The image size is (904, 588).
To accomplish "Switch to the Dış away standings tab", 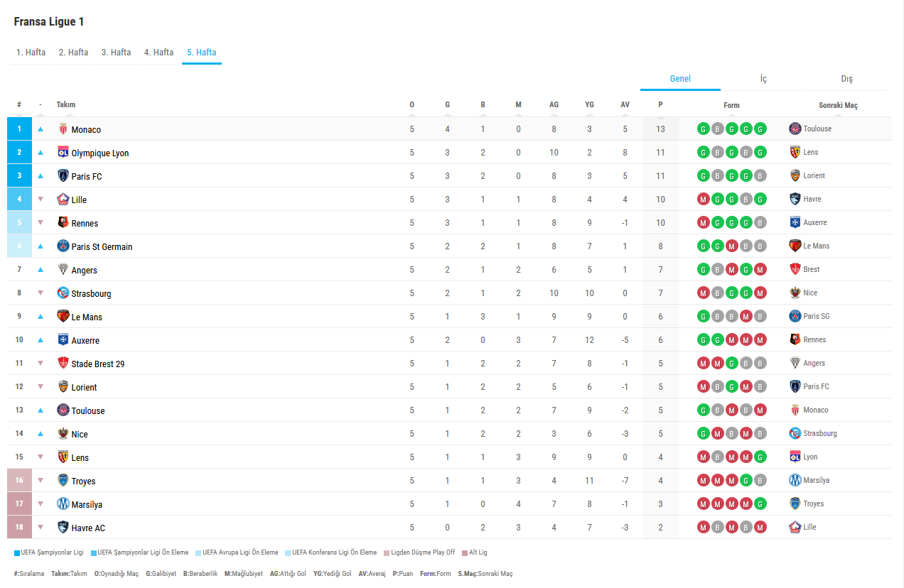I will pyautogui.click(x=846, y=79).
